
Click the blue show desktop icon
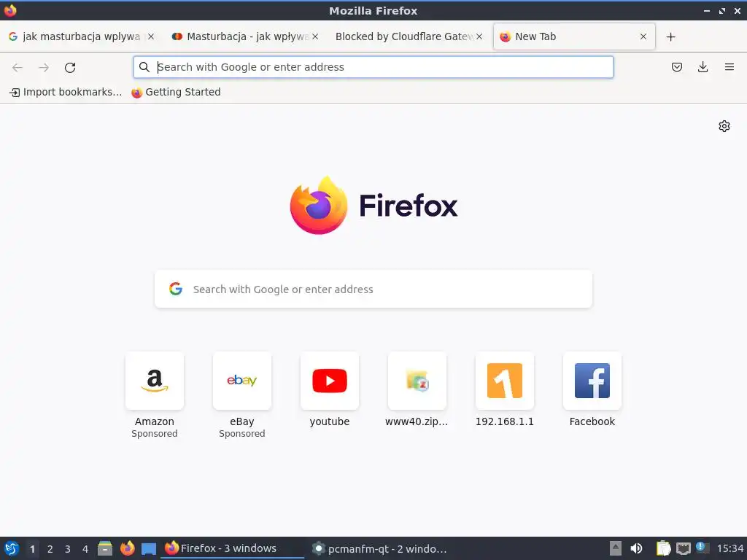point(149,549)
